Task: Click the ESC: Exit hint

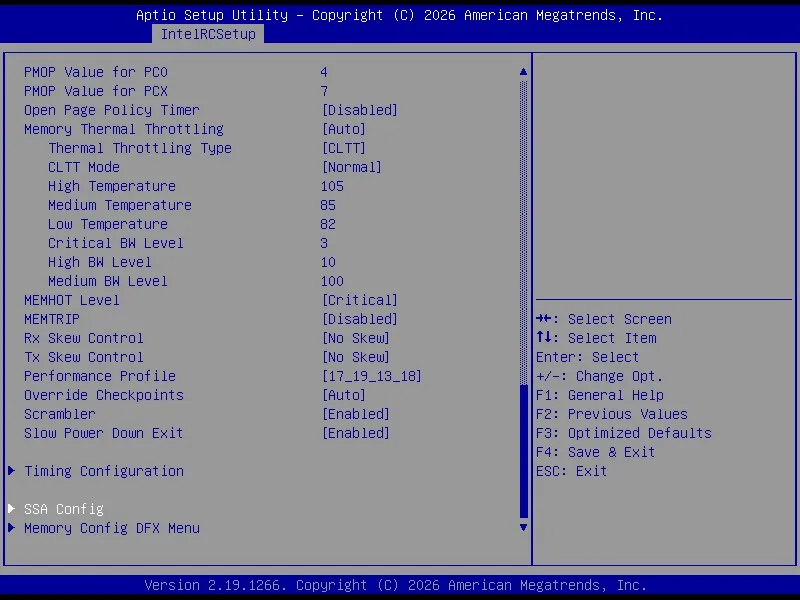Action: [571, 471]
